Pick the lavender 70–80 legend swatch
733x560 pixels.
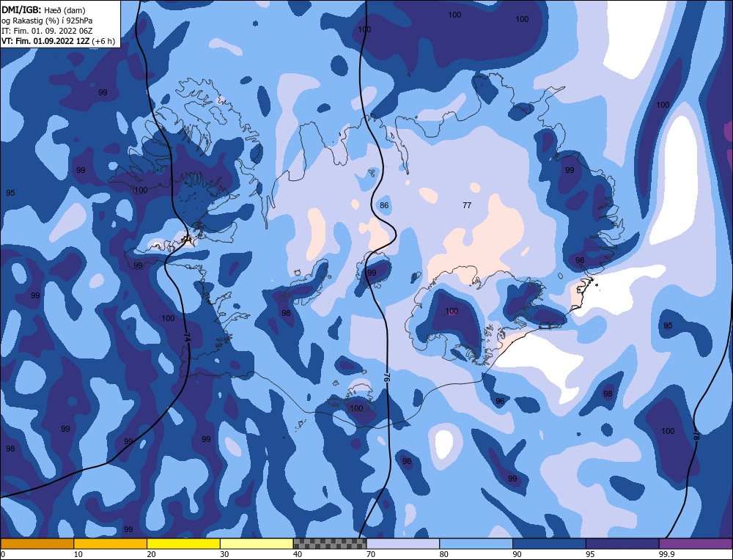coord(403,544)
